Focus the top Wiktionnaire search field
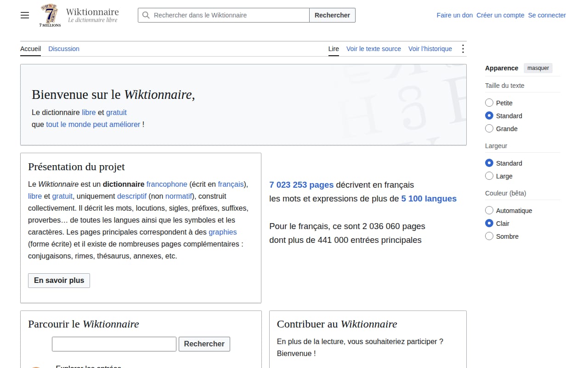 [x=224, y=15]
